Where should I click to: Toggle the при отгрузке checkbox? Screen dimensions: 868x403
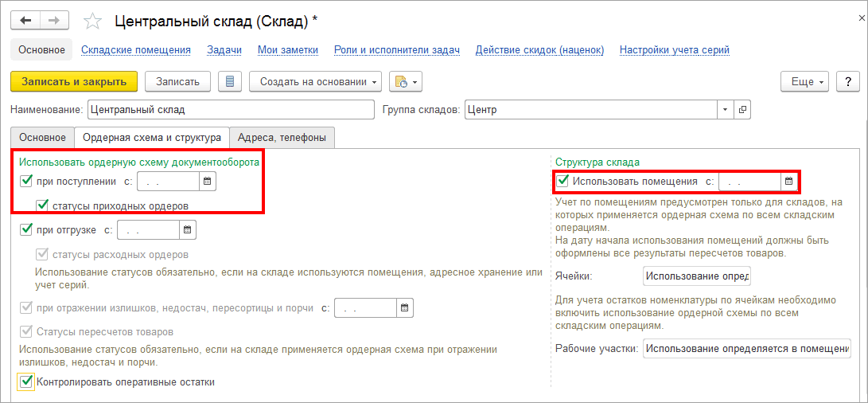pos(26,229)
